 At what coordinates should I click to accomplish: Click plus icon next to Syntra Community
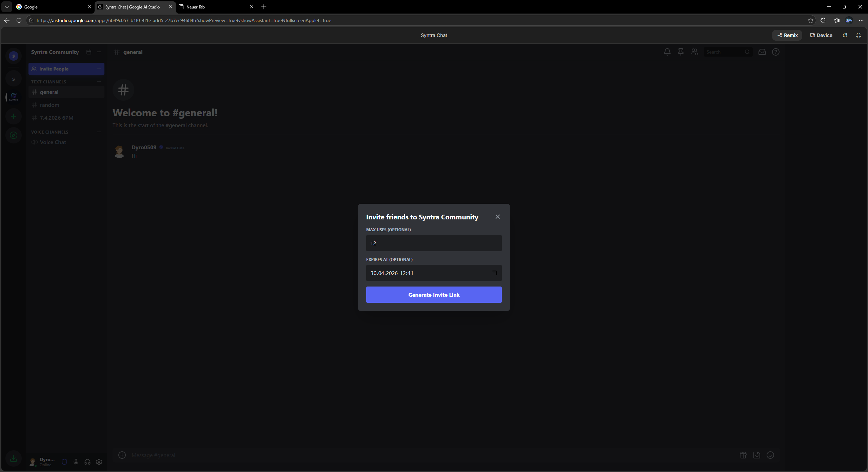[99, 52]
